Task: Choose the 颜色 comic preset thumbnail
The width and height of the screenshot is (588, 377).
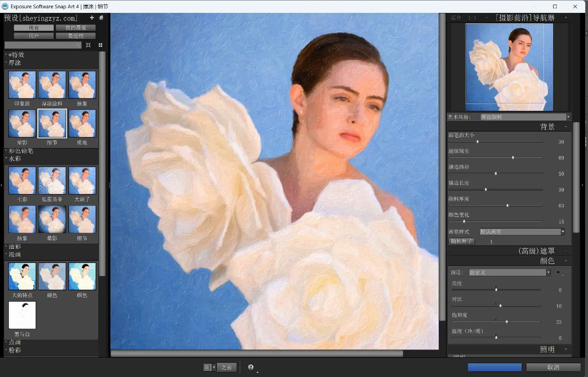Action: pos(82,276)
